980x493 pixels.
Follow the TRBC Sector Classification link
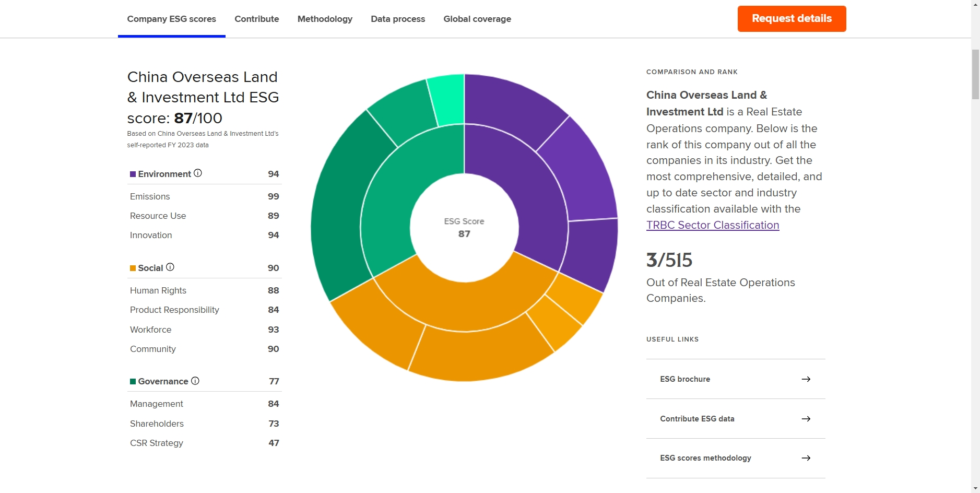[713, 225]
